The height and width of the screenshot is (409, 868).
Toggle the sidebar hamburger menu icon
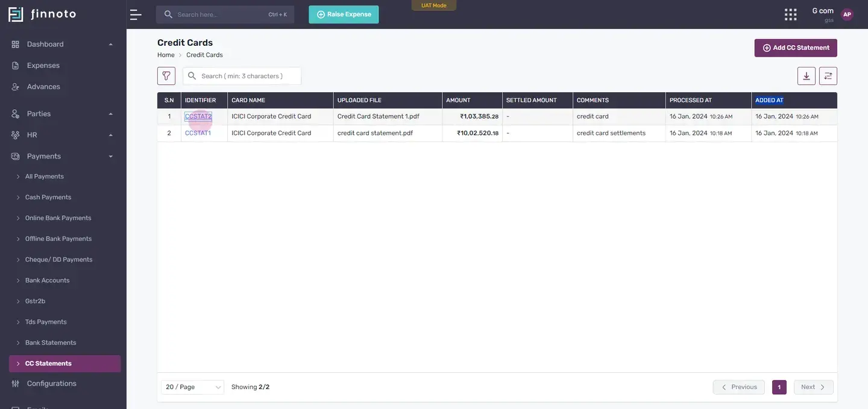(x=136, y=14)
